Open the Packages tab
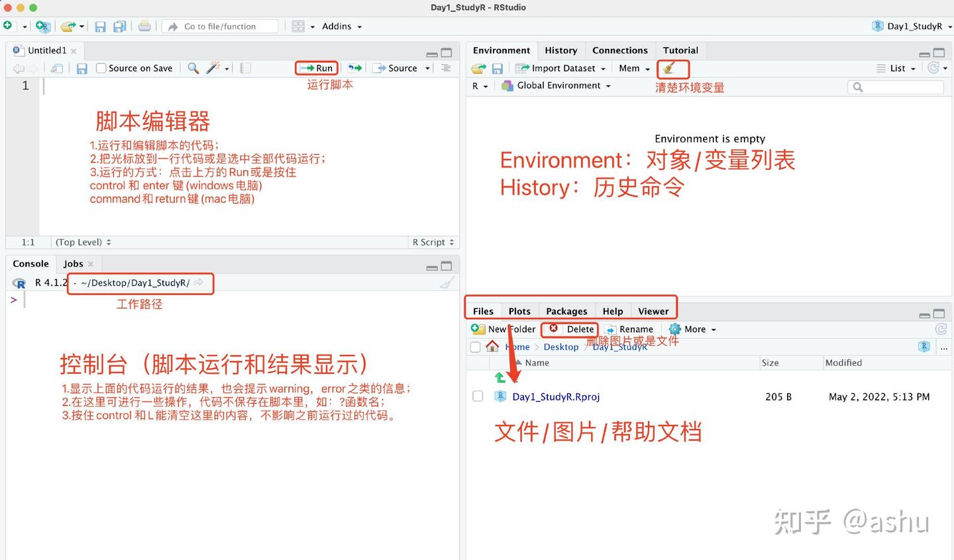Screen dimensions: 954x560 click(566, 311)
